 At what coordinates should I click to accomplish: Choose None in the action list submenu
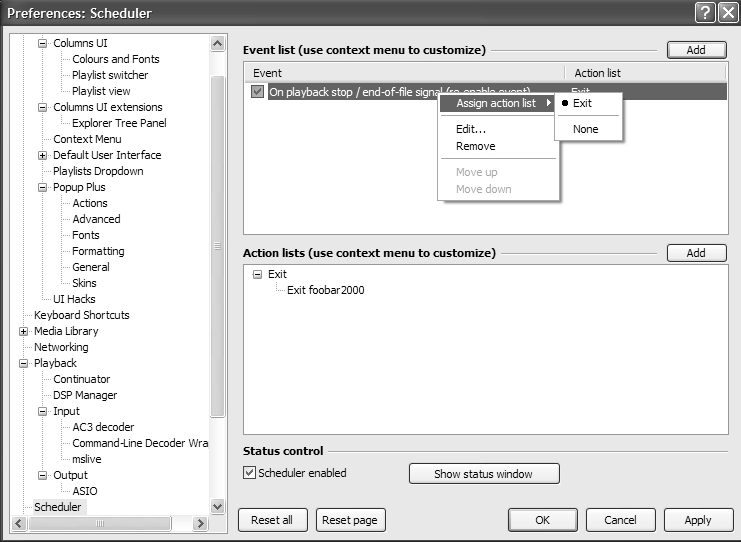[585, 129]
